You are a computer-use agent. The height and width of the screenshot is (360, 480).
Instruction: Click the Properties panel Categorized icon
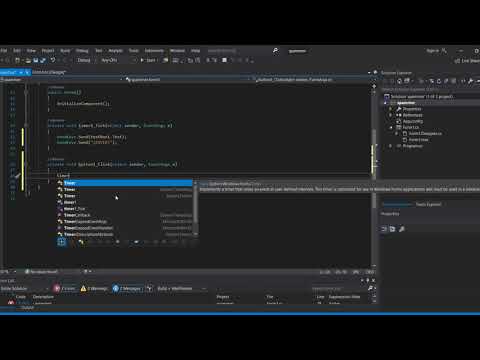384,229
